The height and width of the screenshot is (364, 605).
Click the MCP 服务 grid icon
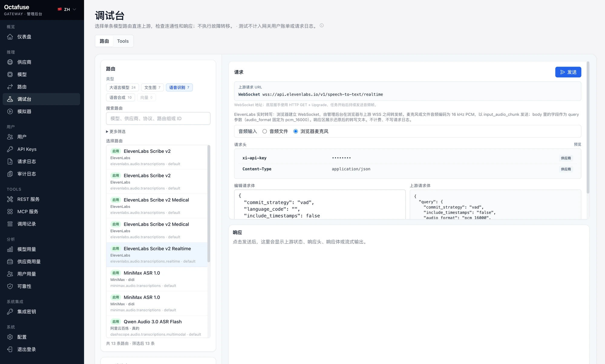click(x=10, y=212)
